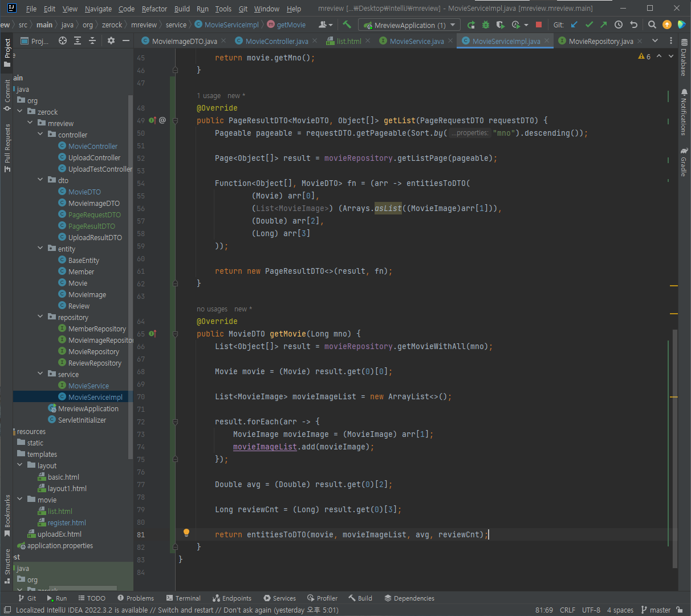Click the Build Project hammer icon
The height and width of the screenshot is (616, 691).
tap(347, 25)
